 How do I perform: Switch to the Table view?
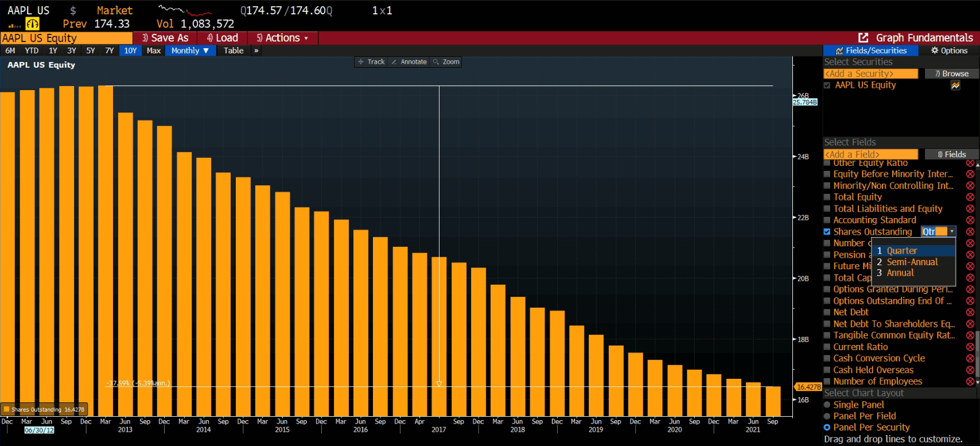coord(234,51)
